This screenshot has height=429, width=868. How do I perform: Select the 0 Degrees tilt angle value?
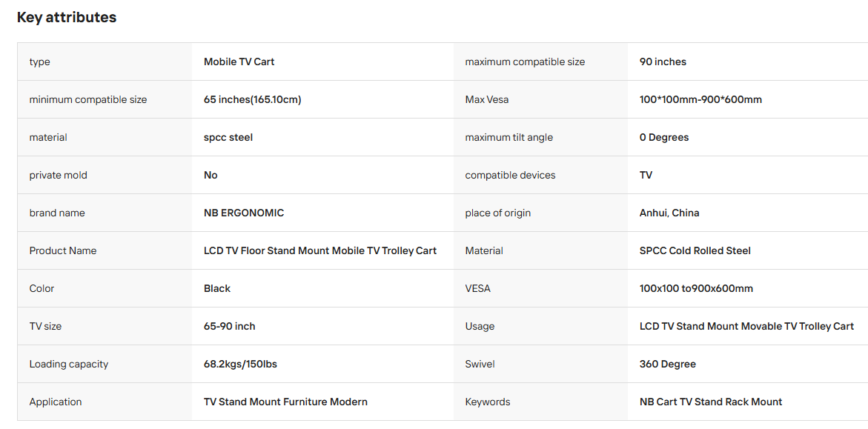point(664,137)
